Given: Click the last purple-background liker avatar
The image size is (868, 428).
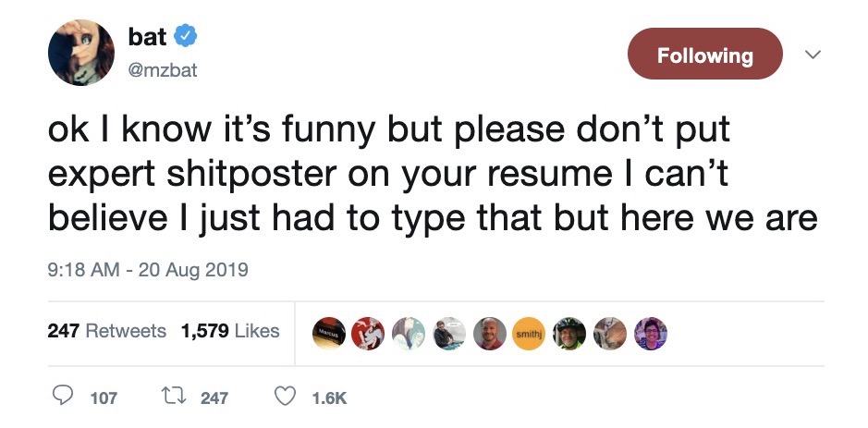Looking at the screenshot, I should (651, 334).
